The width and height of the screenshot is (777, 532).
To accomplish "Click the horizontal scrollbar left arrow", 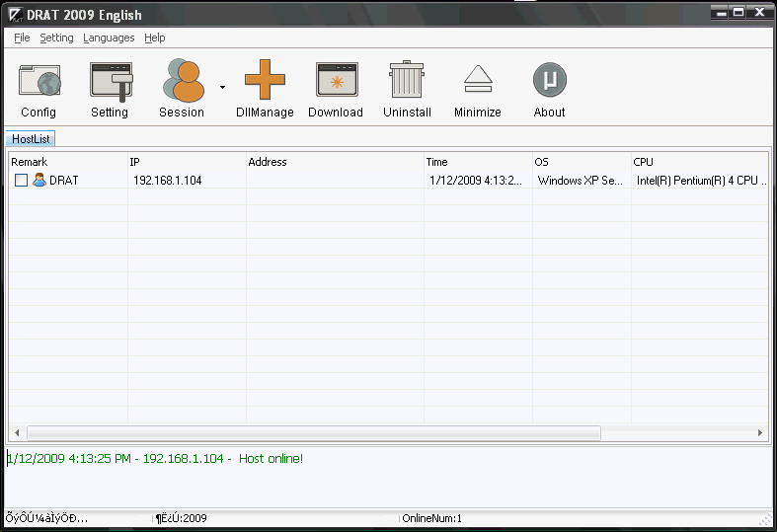I will [x=16, y=433].
